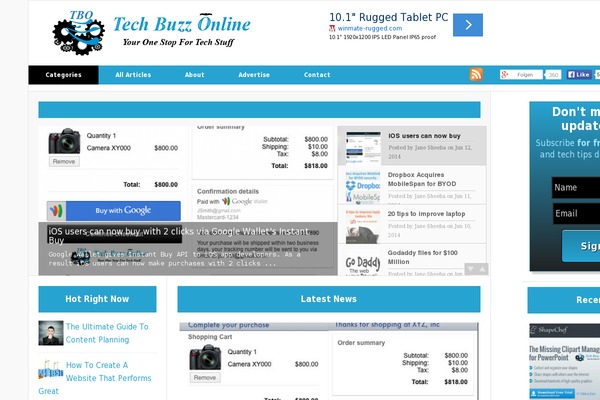Image resolution: width=600 pixels, height=400 pixels.
Task: Open Godaddy files for $100 Million article
Action: point(422,257)
